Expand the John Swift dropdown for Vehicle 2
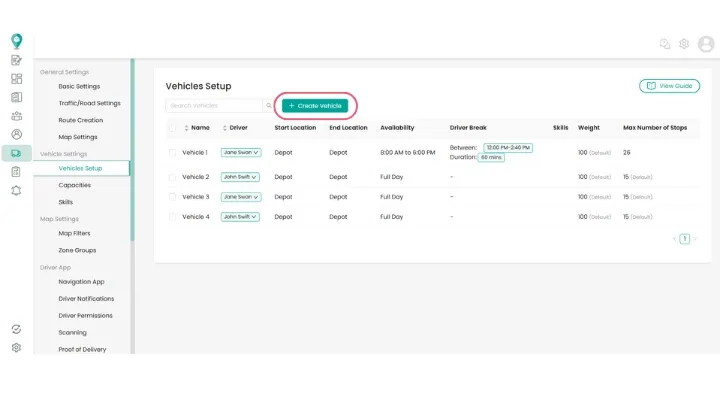This screenshot has width=720, height=405. (x=240, y=177)
